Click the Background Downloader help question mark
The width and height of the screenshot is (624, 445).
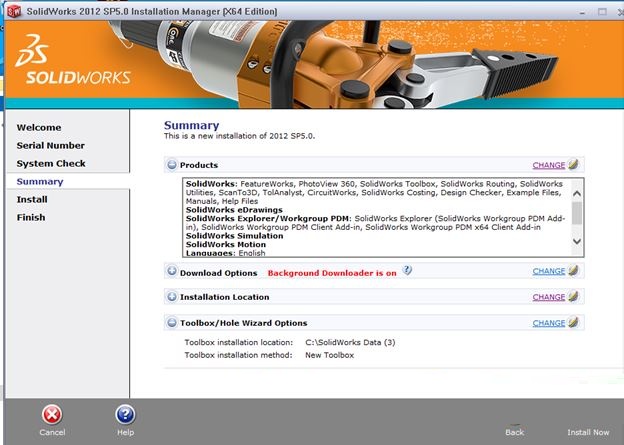click(407, 270)
